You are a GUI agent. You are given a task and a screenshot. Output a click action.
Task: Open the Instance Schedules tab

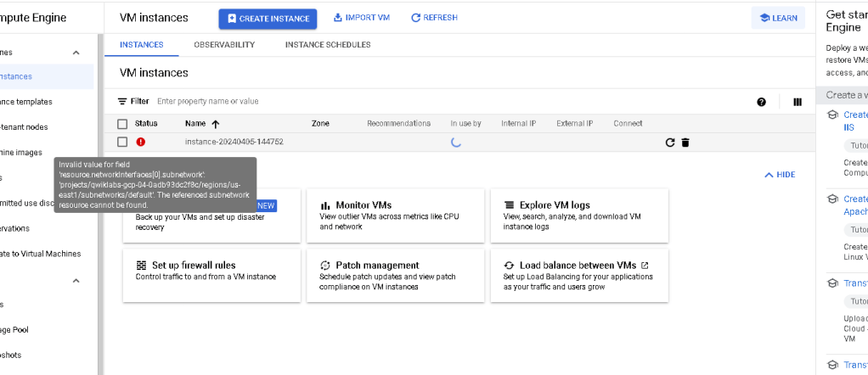click(x=328, y=45)
